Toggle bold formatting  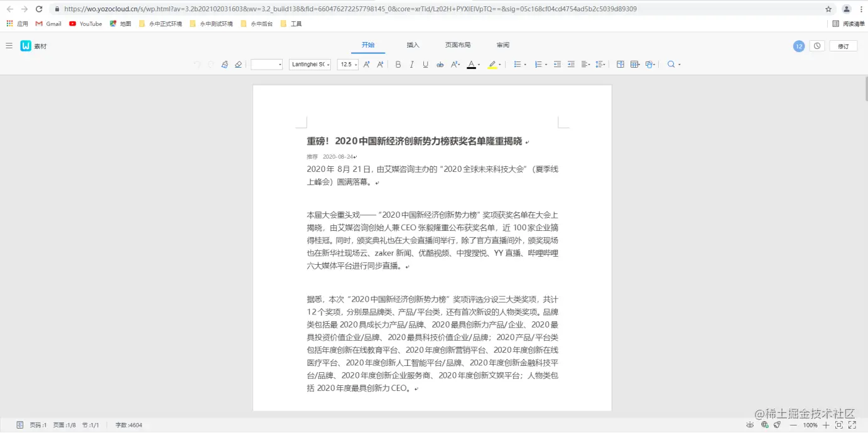coord(398,64)
